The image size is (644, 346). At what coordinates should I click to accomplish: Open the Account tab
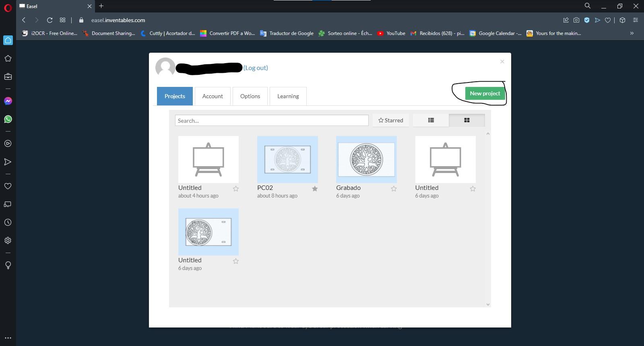[x=213, y=96]
